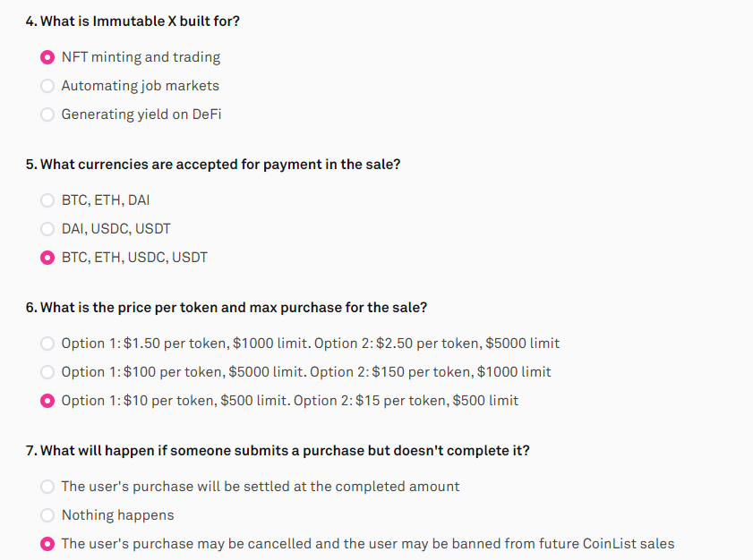Select "NFT minting and trading" radio option
The height and width of the screenshot is (560, 753).
coord(47,57)
